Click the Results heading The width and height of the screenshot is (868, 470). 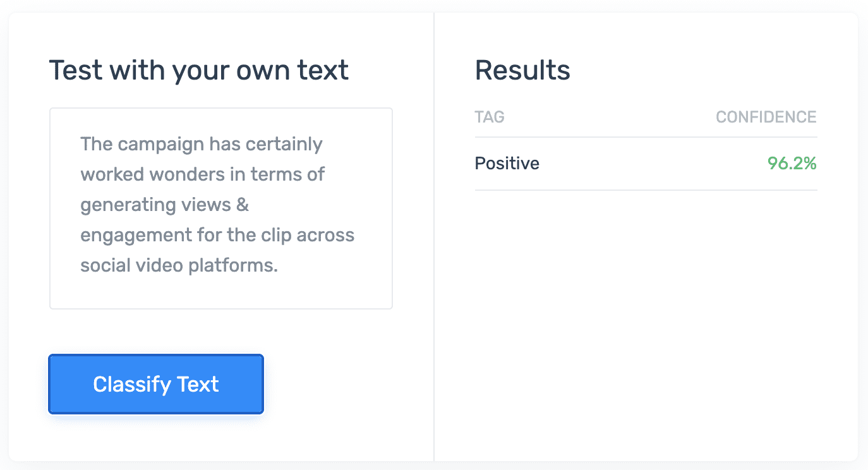(522, 70)
